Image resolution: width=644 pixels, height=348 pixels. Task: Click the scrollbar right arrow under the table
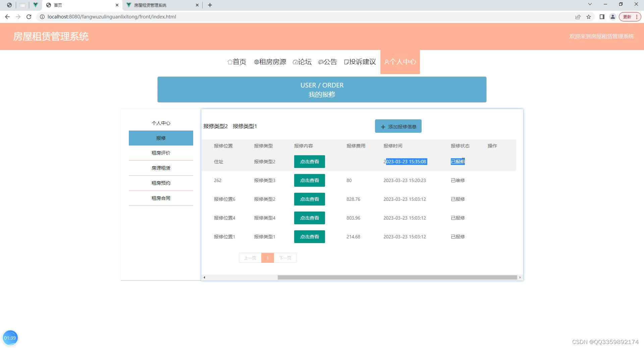(520, 277)
